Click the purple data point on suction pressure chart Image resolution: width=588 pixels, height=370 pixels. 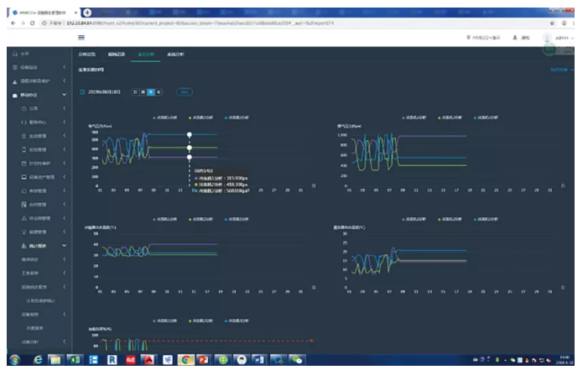click(190, 157)
